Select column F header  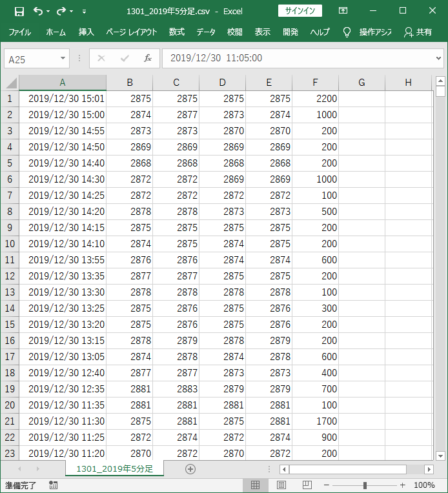click(x=315, y=83)
